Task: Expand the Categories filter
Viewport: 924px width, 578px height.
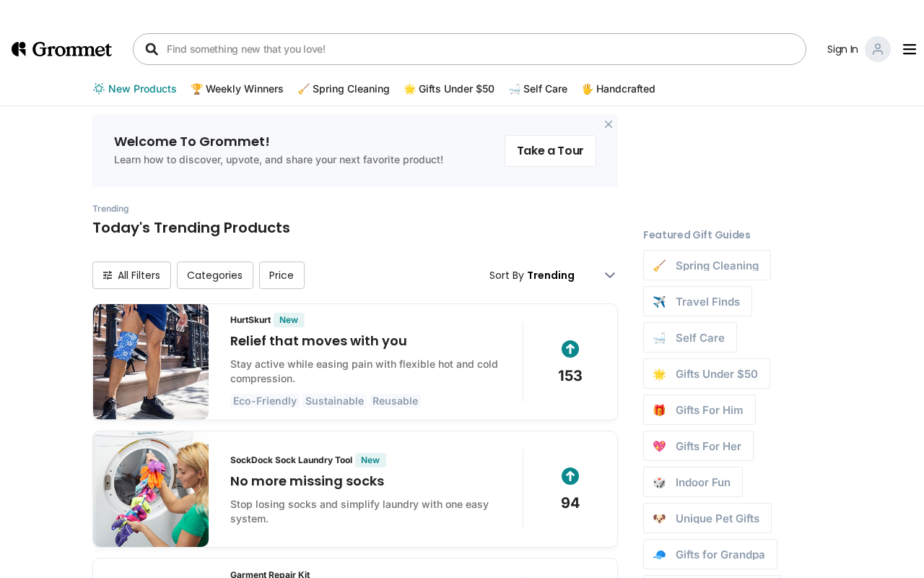Action: (214, 275)
